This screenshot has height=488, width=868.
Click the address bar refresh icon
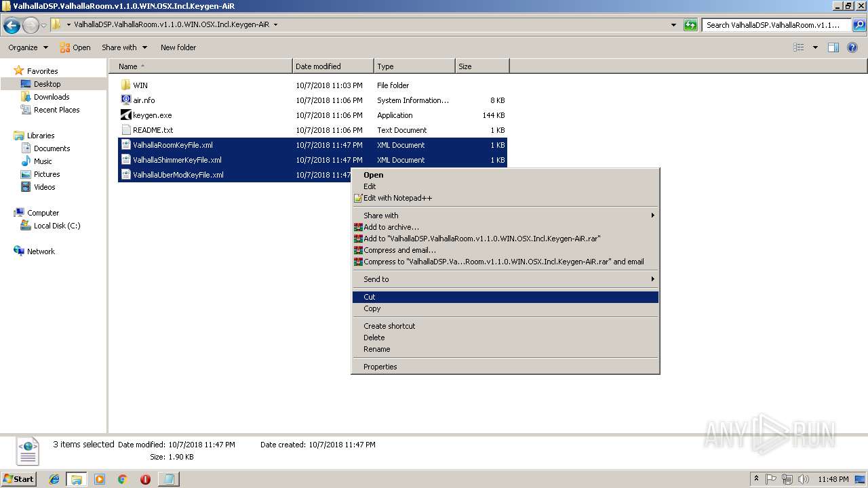[x=690, y=25]
